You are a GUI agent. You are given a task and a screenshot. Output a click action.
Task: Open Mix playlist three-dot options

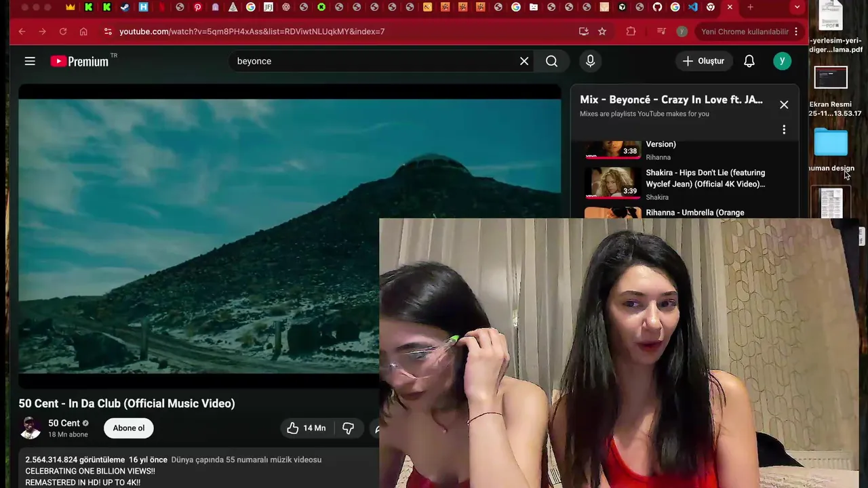pos(784,129)
